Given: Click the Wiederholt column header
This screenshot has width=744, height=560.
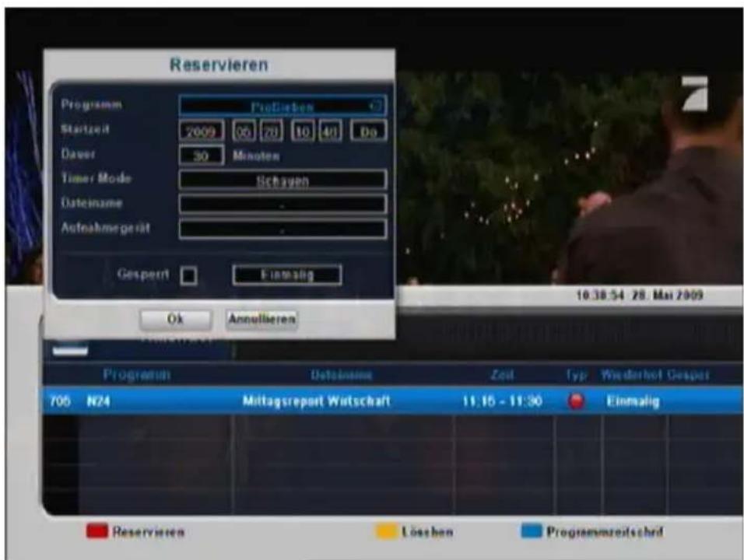Looking at the screenshot, I should pos(631,375).
